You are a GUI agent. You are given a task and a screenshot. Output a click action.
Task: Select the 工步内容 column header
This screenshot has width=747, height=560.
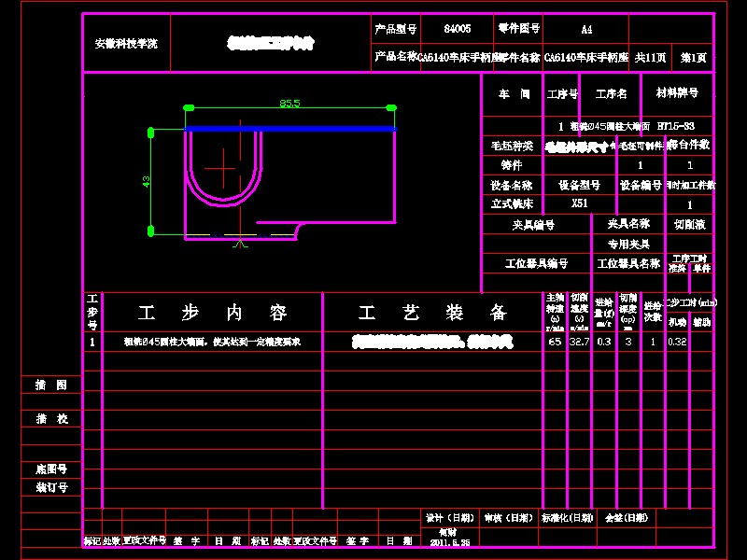click(x=213, y=313)
